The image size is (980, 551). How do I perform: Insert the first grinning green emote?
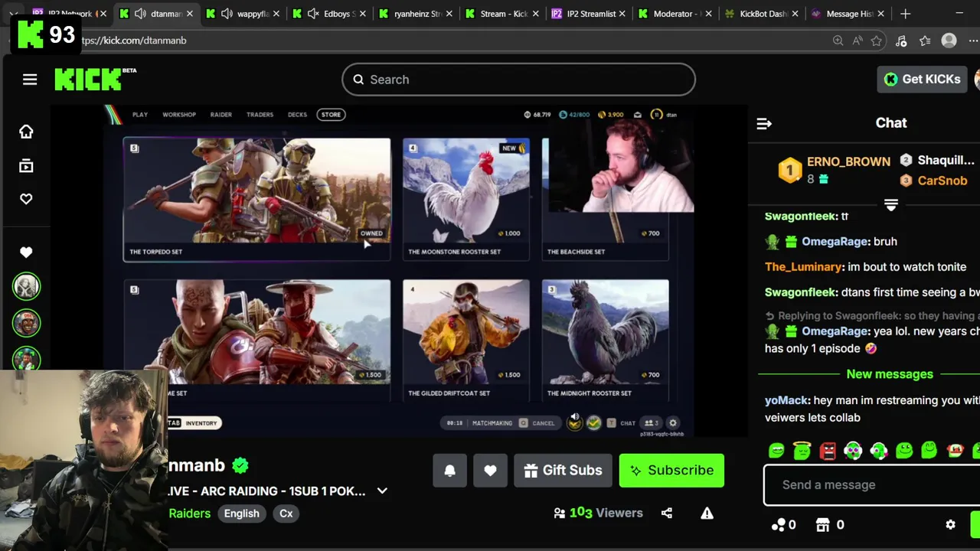776,451
